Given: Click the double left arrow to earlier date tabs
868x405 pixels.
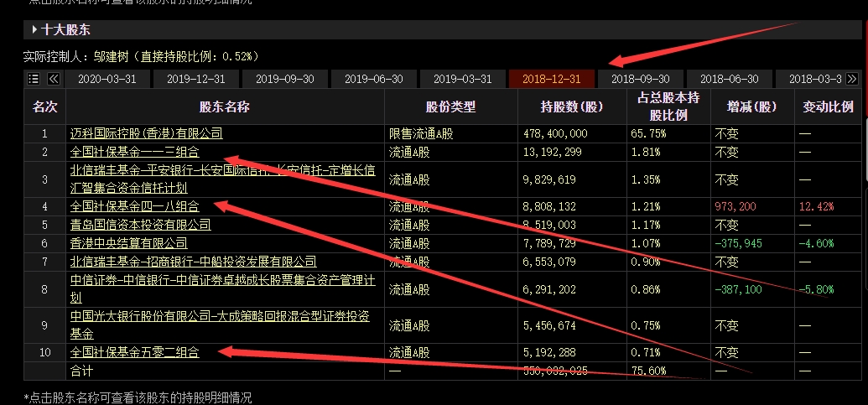Looking at the screenshot, I should coord(53,79).
